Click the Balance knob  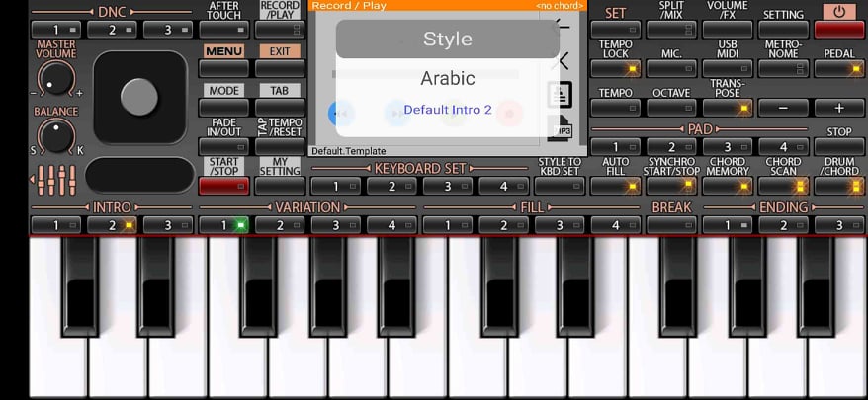[56, 135]
